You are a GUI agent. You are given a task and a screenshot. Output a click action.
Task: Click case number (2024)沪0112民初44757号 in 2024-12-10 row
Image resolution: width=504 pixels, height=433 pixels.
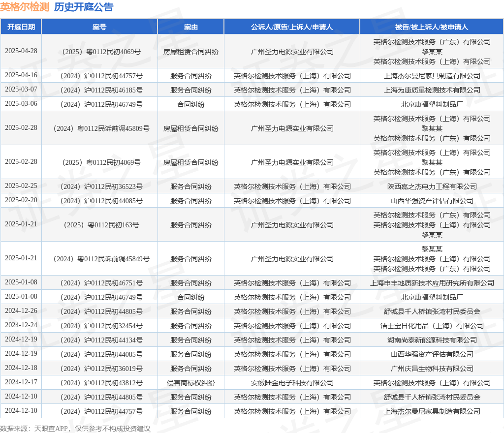coord(101,411)
